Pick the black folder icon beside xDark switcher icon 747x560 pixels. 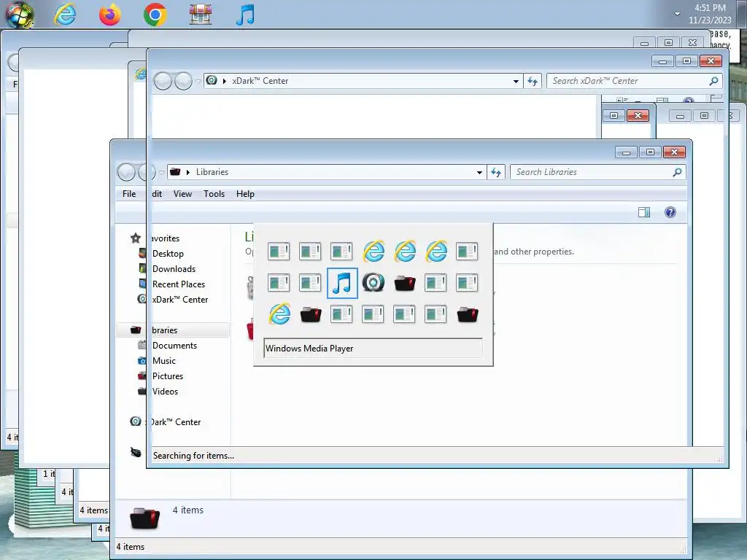point(405,284)
